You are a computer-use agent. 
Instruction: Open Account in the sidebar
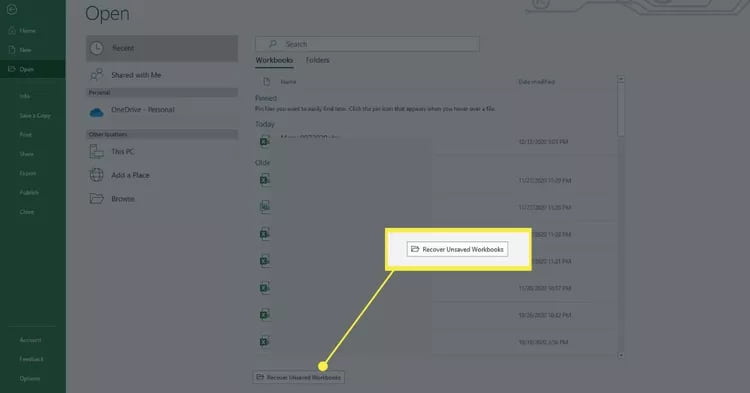click(30, 340)
